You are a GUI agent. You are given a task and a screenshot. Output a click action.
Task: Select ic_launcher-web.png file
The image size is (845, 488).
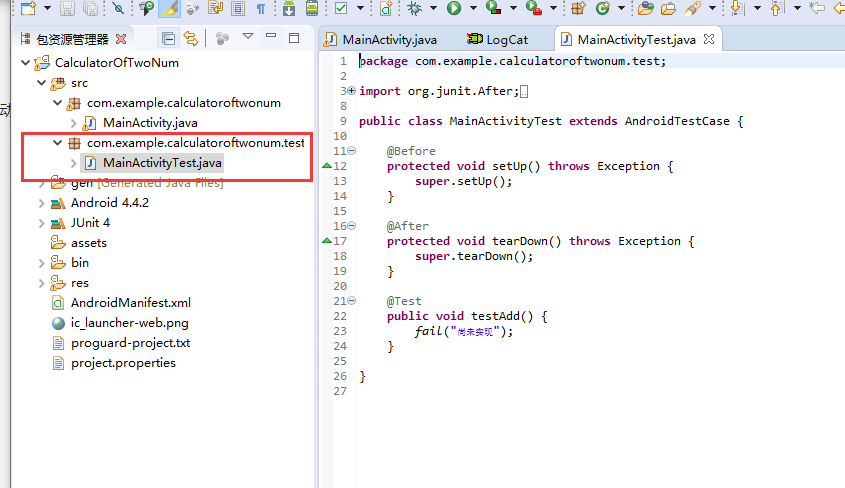[130, 323]
